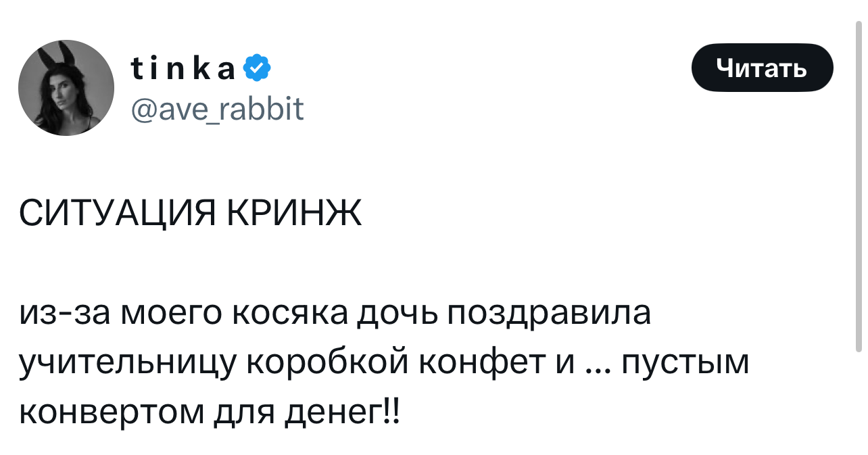The width and height of the screenshot is (868, 455).
Task: Click the rounded Читать pill control
Action: pyautogui.click(x=762, y=67)
